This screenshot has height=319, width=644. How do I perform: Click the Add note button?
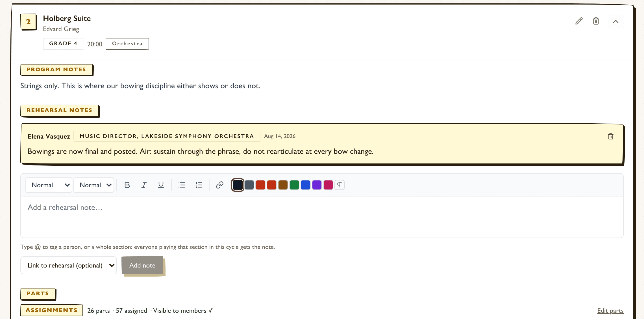click(142, 265)
